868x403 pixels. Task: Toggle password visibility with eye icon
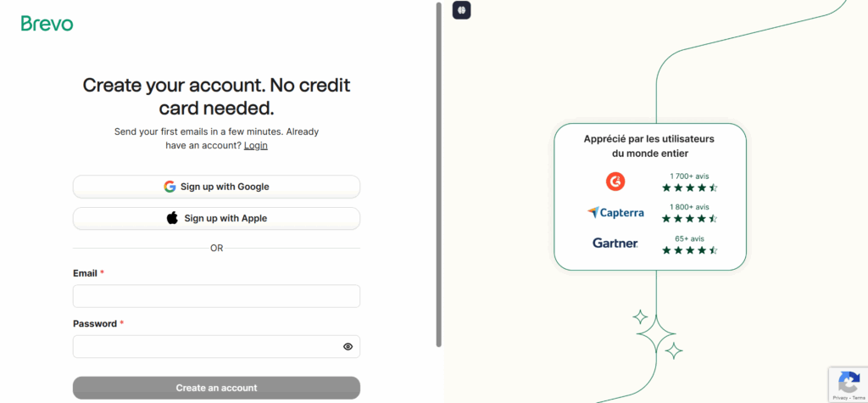(348, 346)
